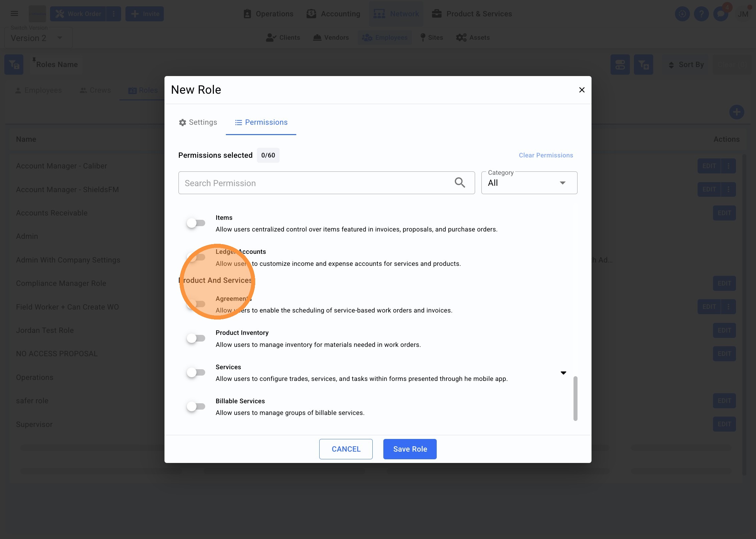Viewport: 756px width, 539px height.
Task: Click the hamburger menu icon
Action: 14,14
